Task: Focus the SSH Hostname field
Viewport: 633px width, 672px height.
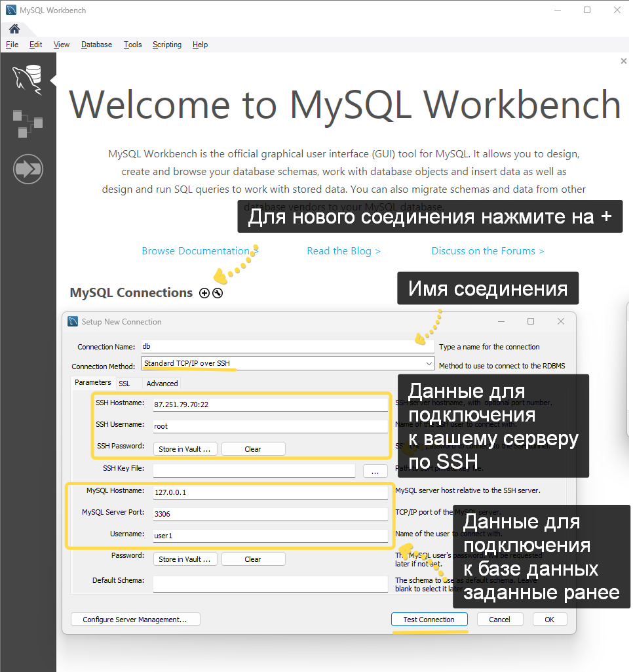Action: (x=270, y=404)
